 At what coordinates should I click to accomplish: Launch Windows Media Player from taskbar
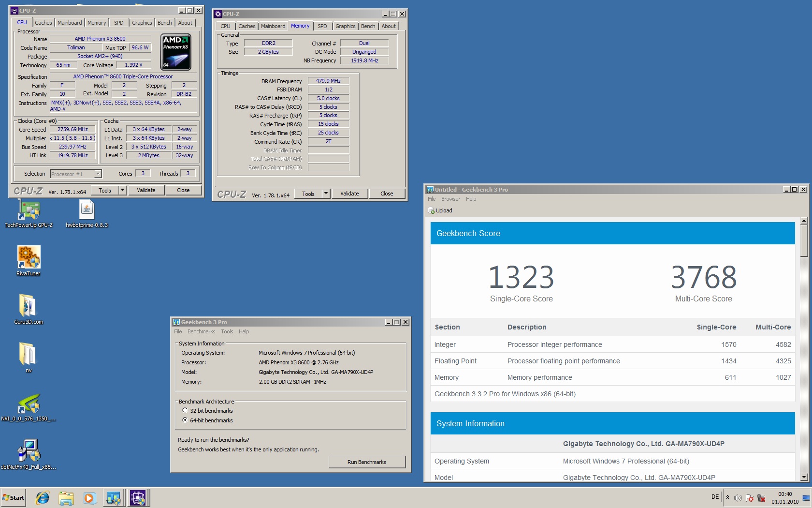pyautogui.click(x=89, y=497)
